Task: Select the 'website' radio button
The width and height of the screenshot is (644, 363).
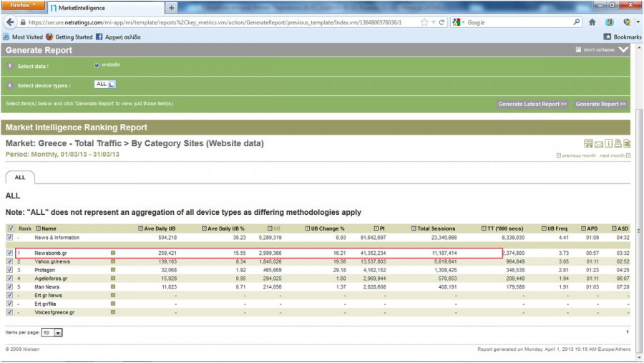Action: pyautogui.click(x=97, y=65)
